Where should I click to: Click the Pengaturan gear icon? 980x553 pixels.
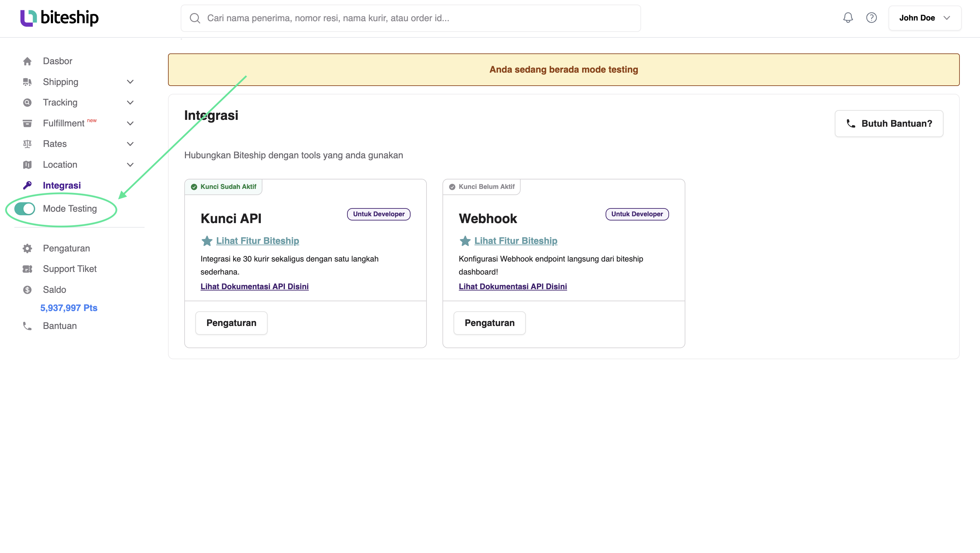pos(27,248)
